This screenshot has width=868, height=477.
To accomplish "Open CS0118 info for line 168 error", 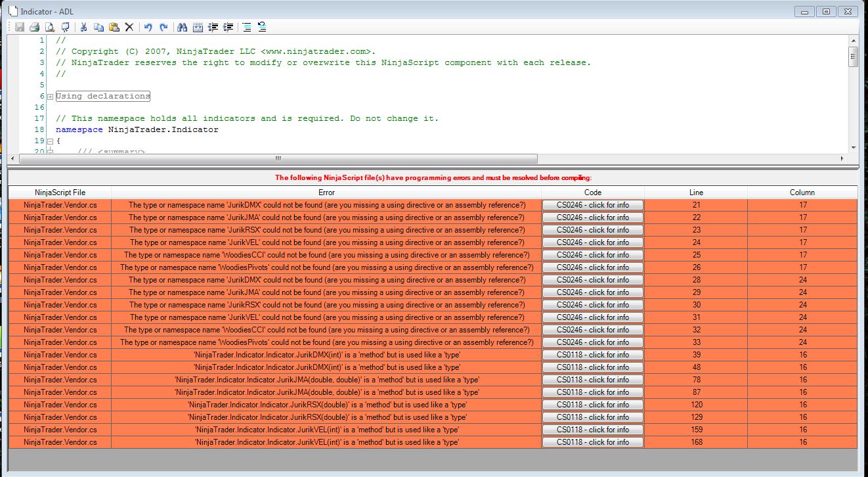I will pyautogui.click(x=593, y=442).
